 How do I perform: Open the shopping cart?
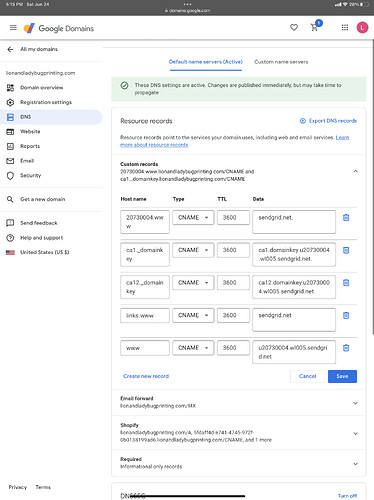click(x=314, y=28)
